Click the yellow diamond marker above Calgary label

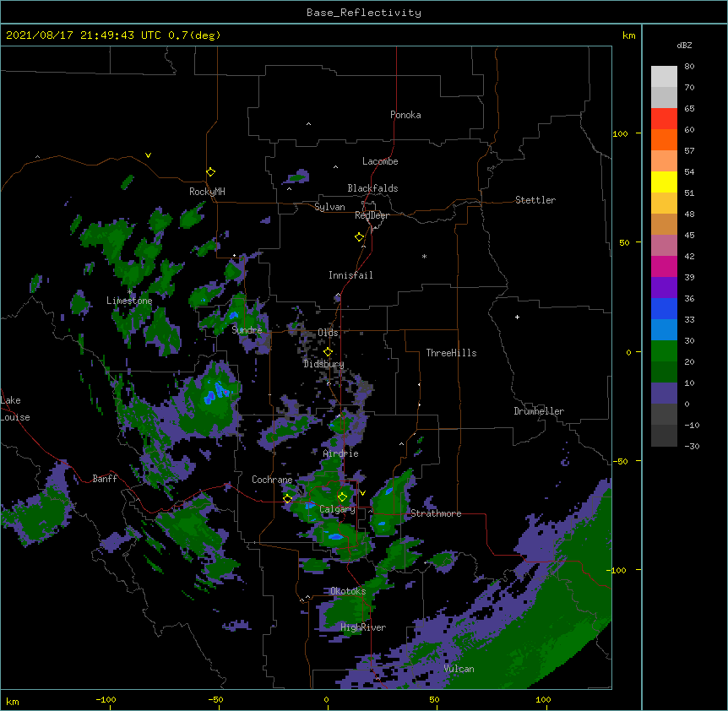pyautogui.click(x=342, y=497)
